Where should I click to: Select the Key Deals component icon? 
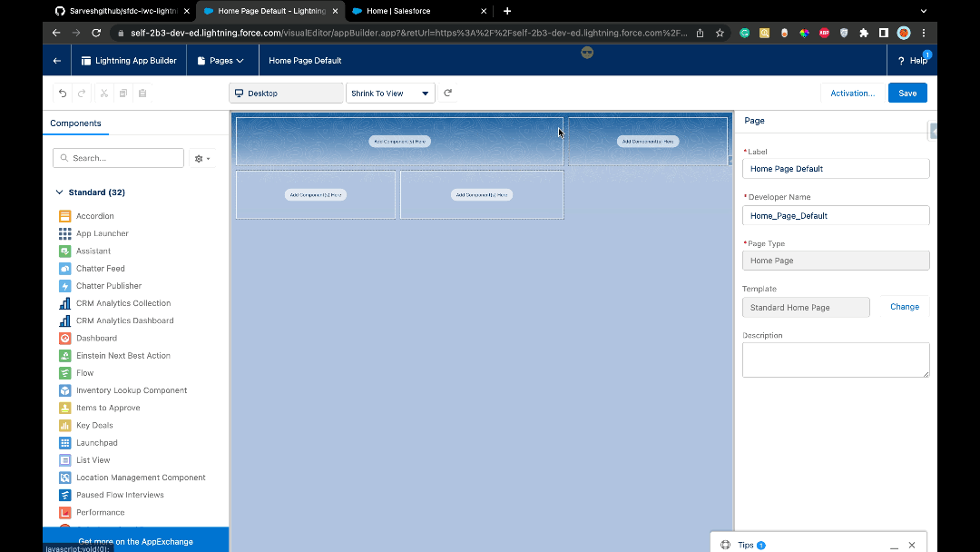click(65, 426)
